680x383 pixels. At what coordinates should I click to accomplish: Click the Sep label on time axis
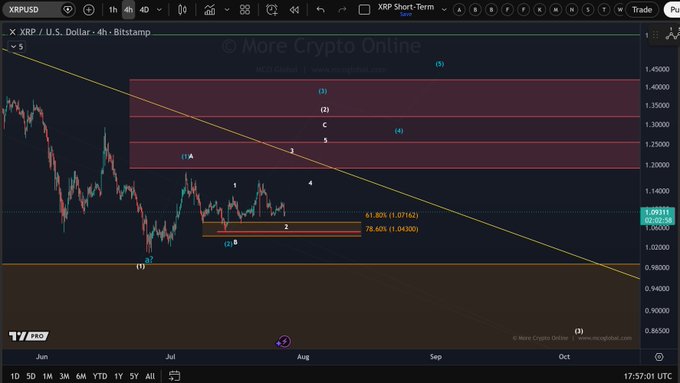point(435,357)
